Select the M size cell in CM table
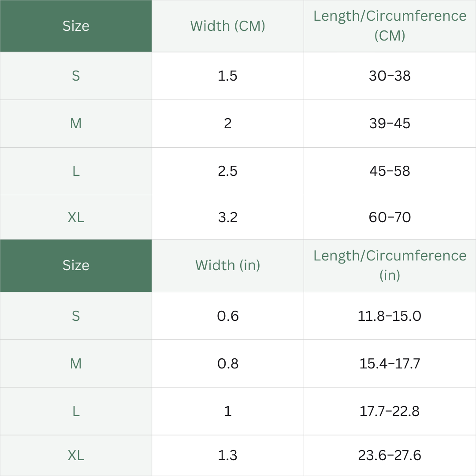Screen dimensions: 476x476 (76, 123)
